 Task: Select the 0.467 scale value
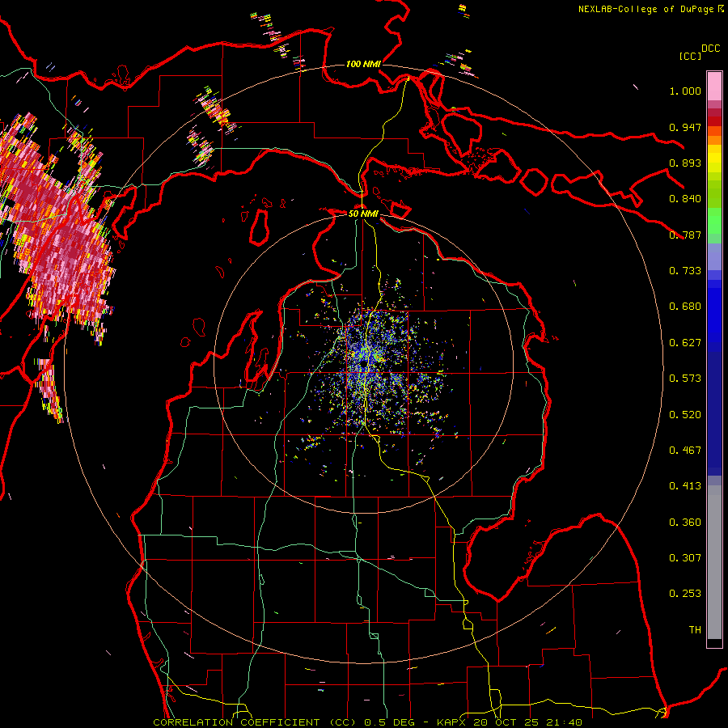pos(685,451)
